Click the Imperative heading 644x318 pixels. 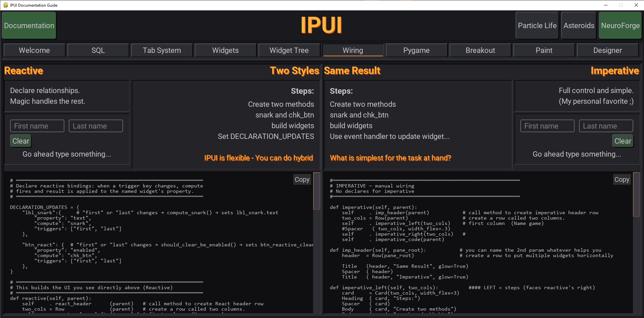tap(615, 71)
